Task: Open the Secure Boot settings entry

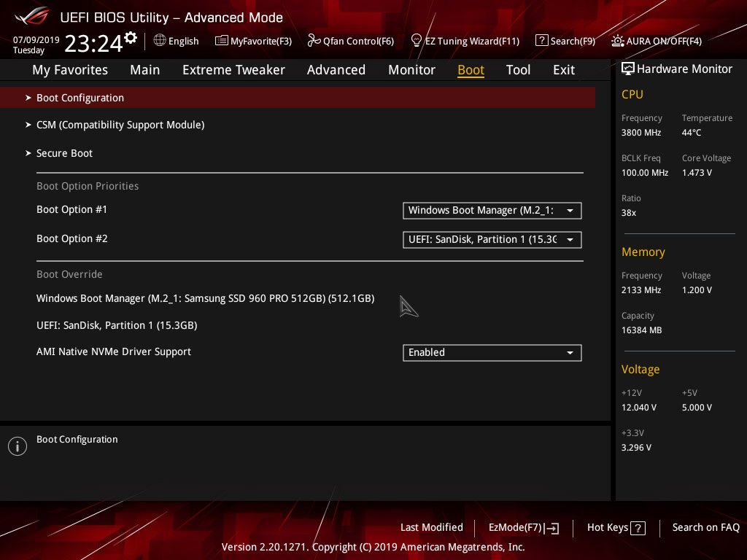Action: 64,153
